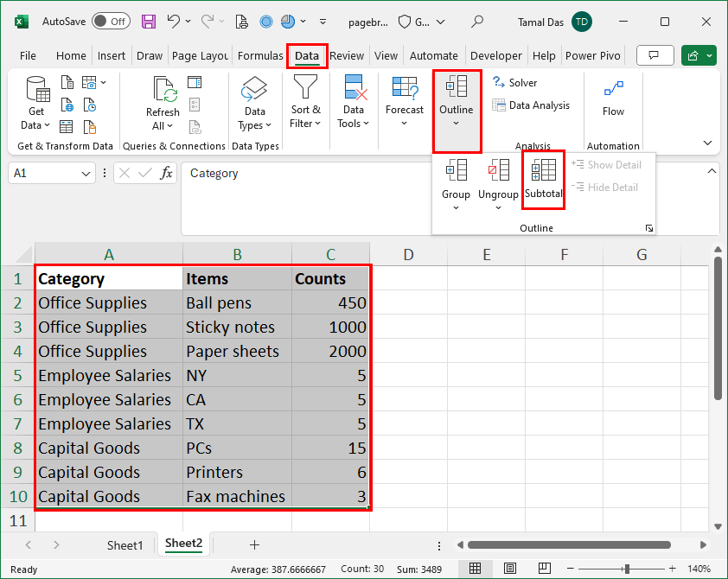Viewport: 728px width, 579px height.
Task: Select cell containing Sticky notes
Action: point(237,327)
